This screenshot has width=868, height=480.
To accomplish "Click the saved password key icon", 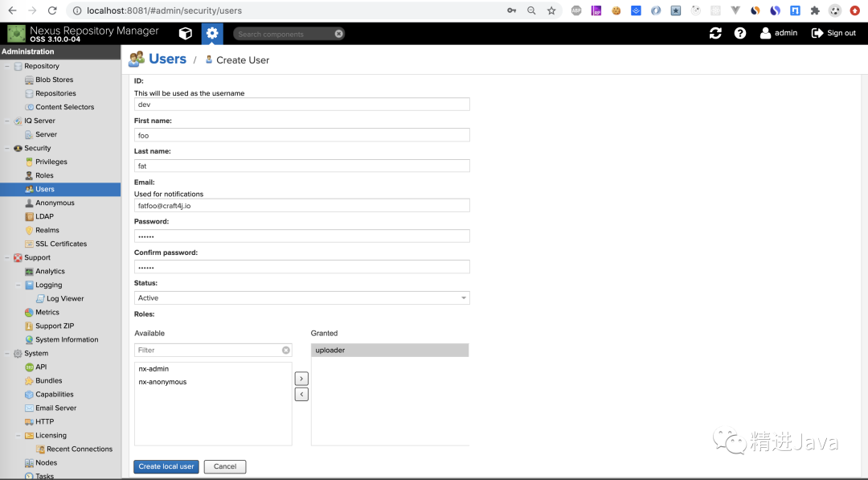I will tap(511, 10).
